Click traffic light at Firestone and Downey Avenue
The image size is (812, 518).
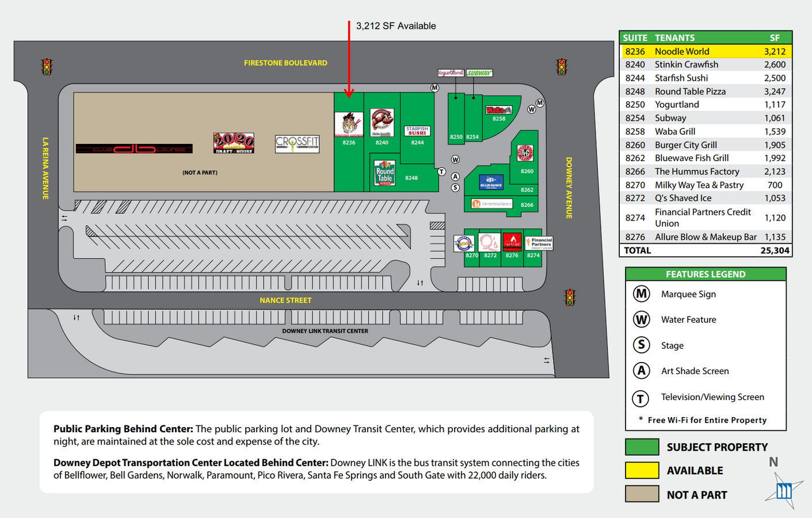[x=562, y=67]
